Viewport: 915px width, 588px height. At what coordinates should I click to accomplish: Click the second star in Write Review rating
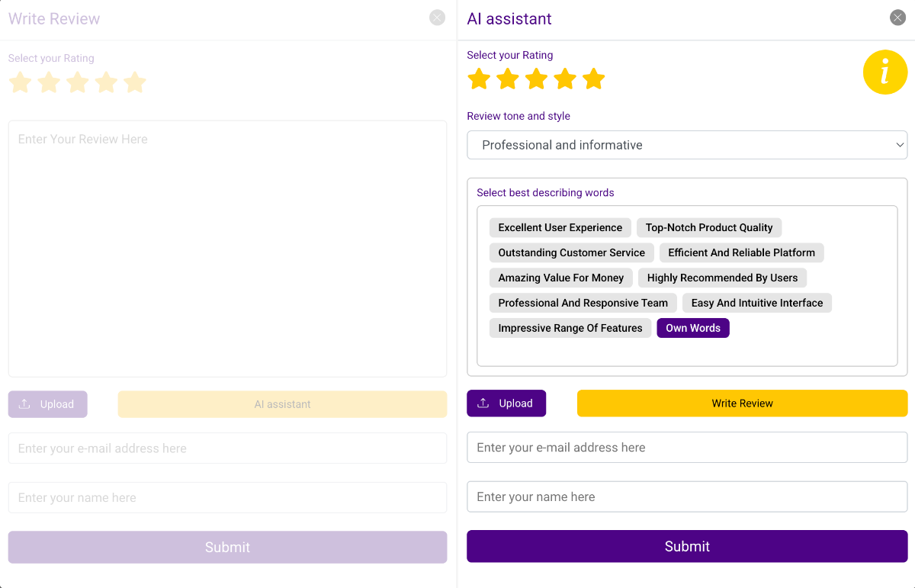coord(49,82)
